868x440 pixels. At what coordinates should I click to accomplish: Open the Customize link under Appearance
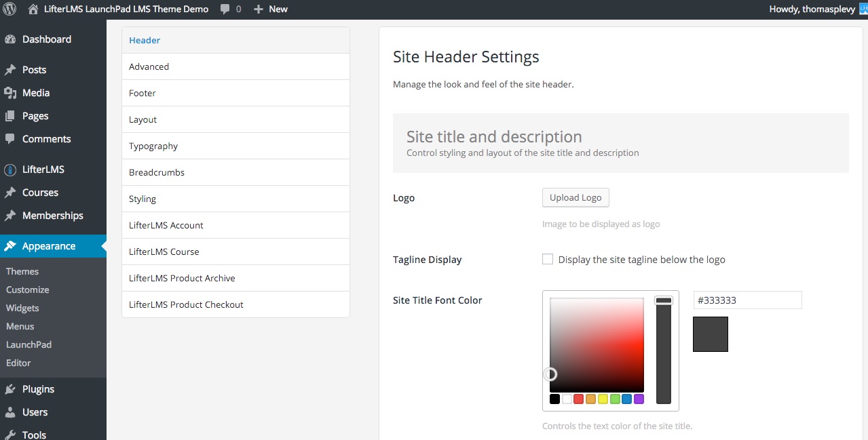[x=27, y=289]
